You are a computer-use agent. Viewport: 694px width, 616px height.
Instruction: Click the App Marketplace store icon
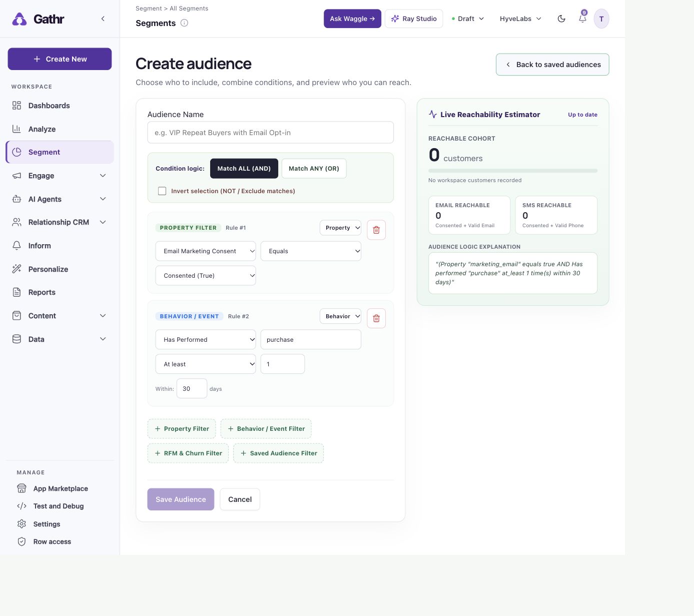22,488
